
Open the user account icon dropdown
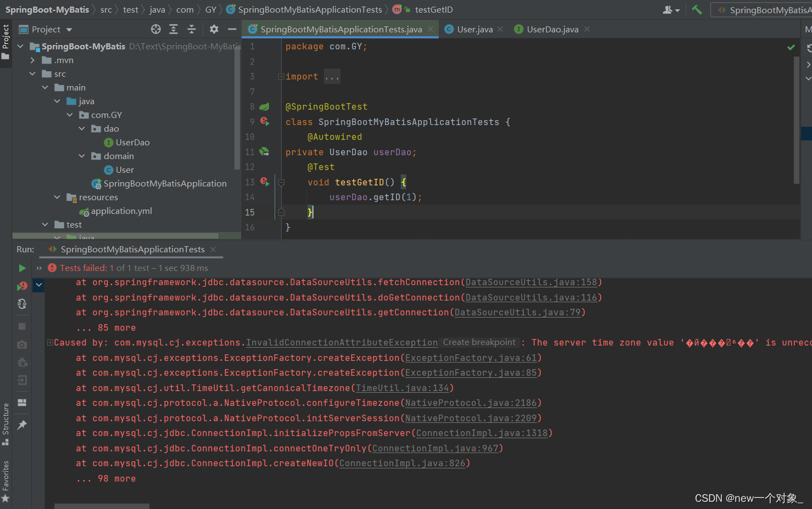[671, 10]
